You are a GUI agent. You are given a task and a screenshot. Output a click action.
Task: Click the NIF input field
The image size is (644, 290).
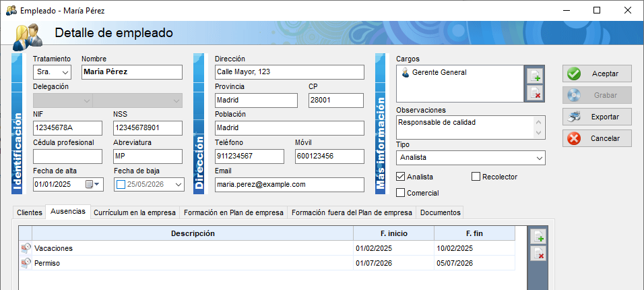[x=67, y=128]
